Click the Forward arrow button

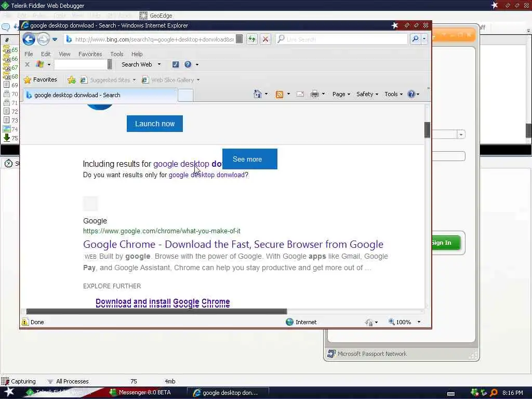(x=43, y=39)
